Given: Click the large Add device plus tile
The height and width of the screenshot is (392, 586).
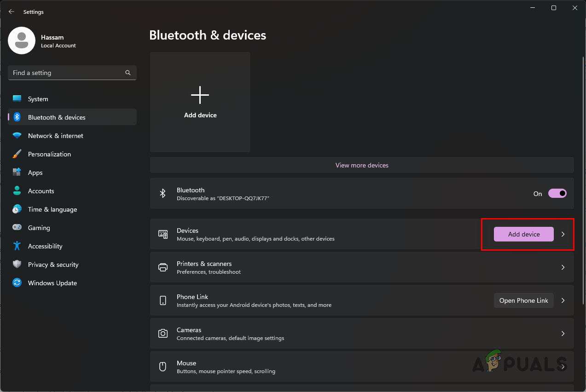Looking at the screenshot, I should [200, 102].
